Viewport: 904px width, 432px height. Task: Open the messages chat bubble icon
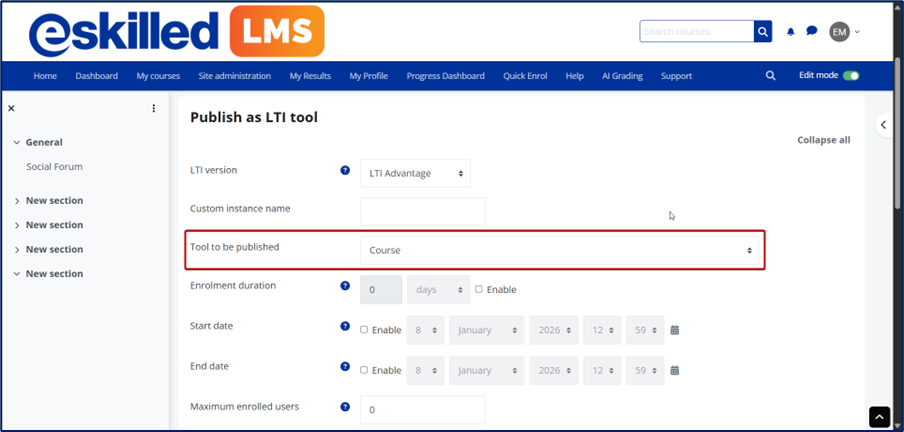(x=812, y=31)
